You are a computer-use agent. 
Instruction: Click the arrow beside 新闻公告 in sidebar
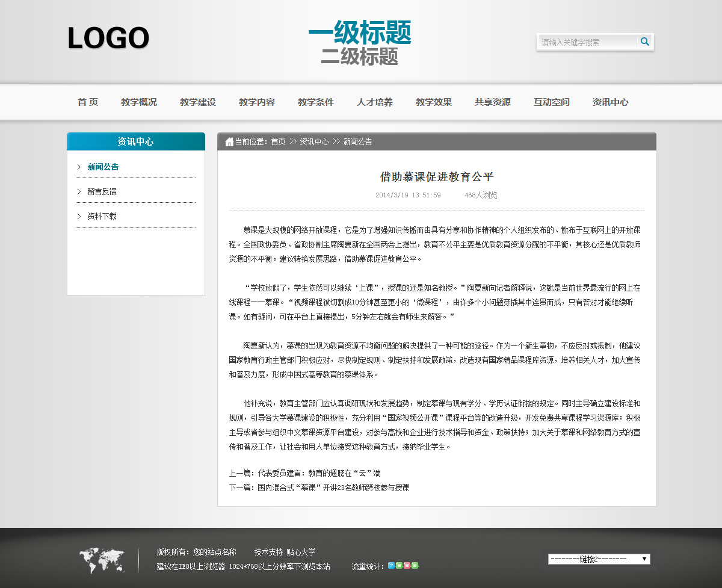click(x=79, y=167)
